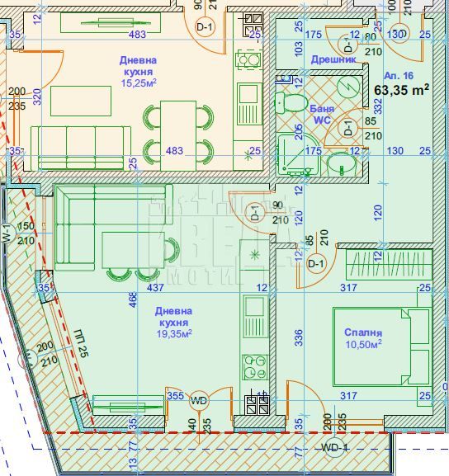Select the Дневна кухня 15,25м² label

[x=138, y=71]
